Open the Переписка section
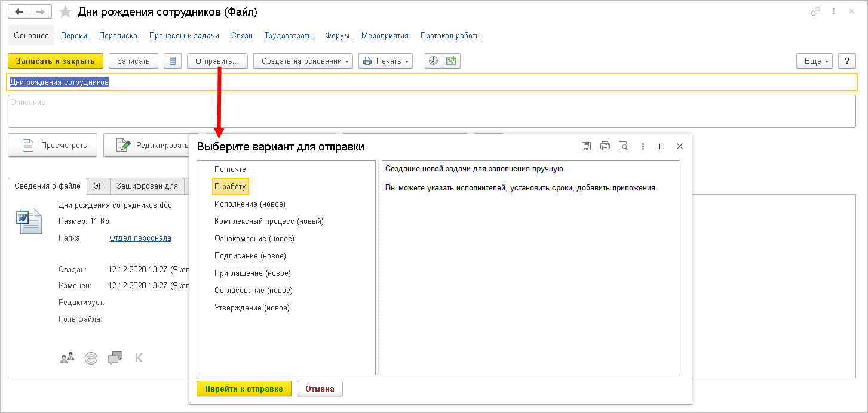The width and height of the screenshot is (868, 413). click(118, 36)
